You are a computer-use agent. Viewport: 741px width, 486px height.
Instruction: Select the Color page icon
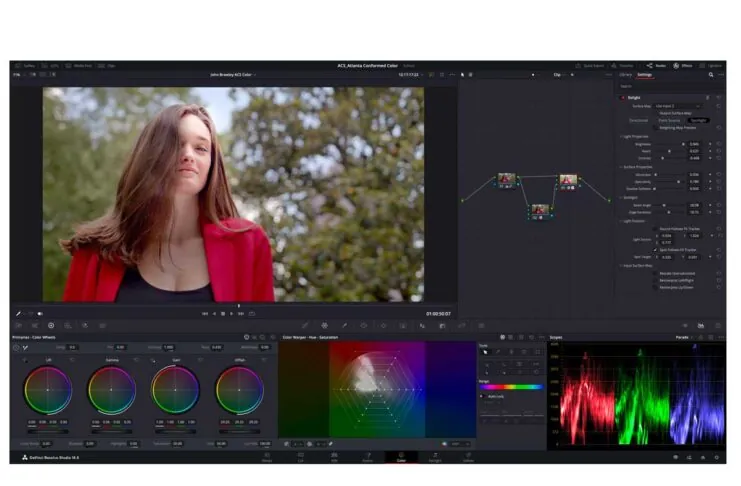401,456
